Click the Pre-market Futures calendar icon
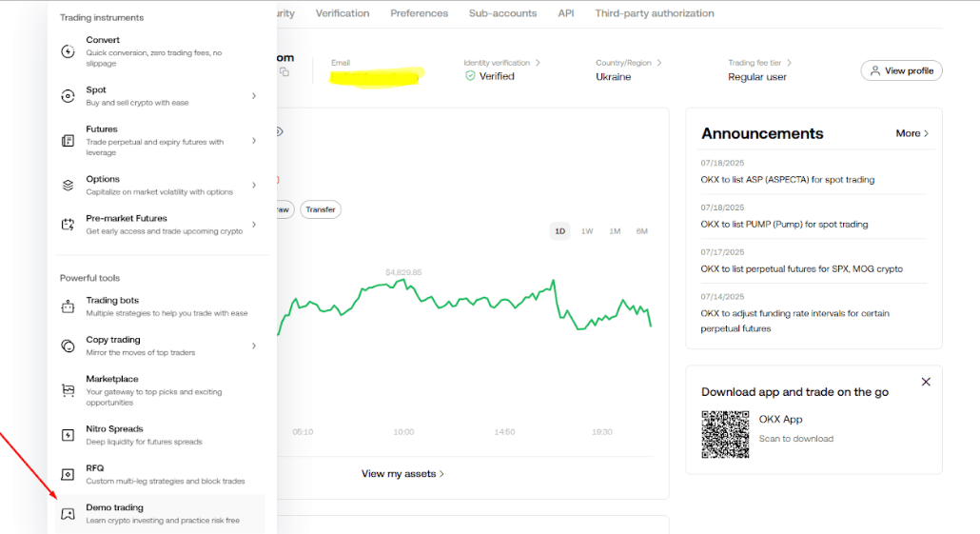The width and height of the screenshot is (980, 534). [68, 225]
